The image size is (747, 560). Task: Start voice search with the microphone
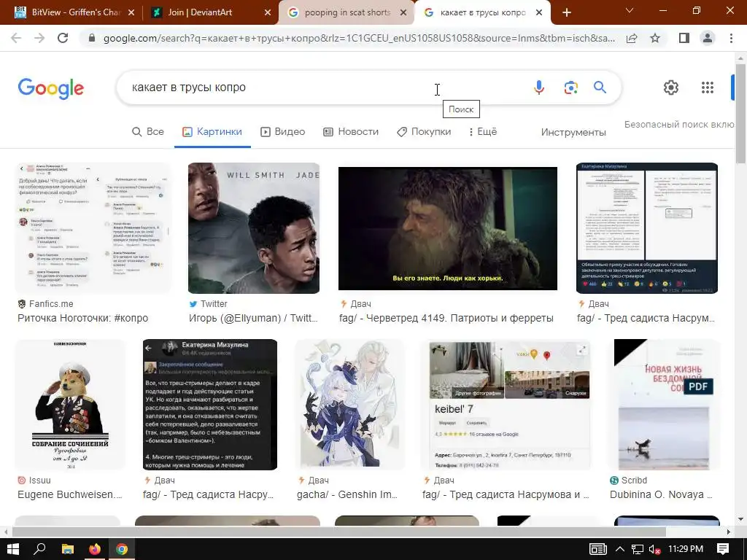coord(539,87)
